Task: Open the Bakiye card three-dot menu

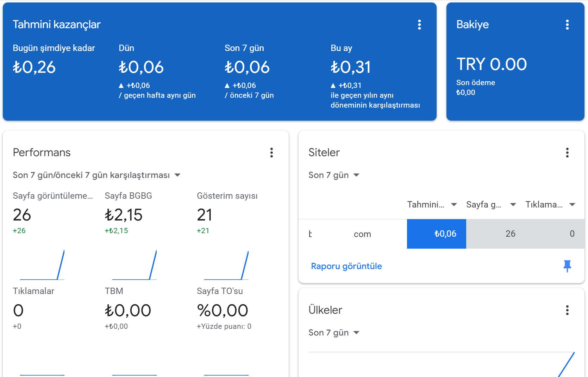Action: (x=567, y=25)
